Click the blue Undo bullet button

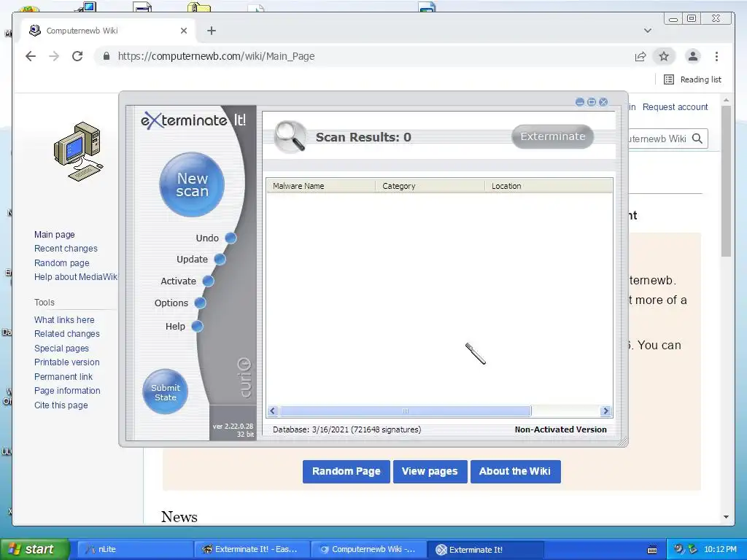pyautogui.click(x=231, y=238)
